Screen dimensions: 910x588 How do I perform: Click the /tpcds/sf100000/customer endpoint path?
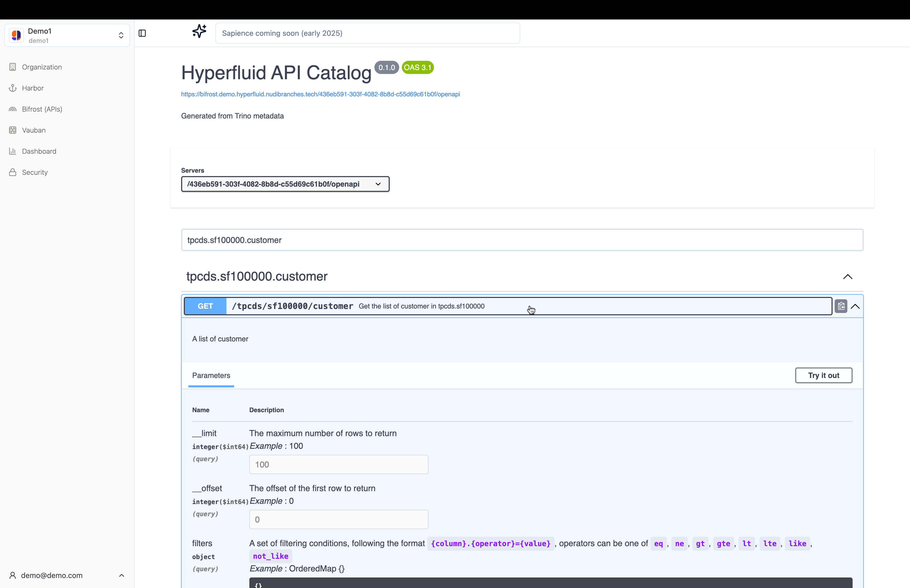[x=293, y=306]
